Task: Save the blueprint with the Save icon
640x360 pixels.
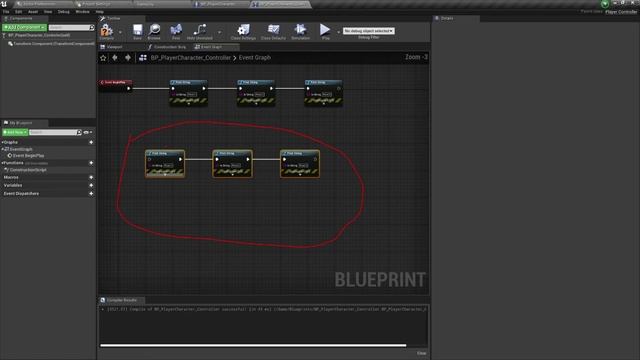Action: point(138,30)
